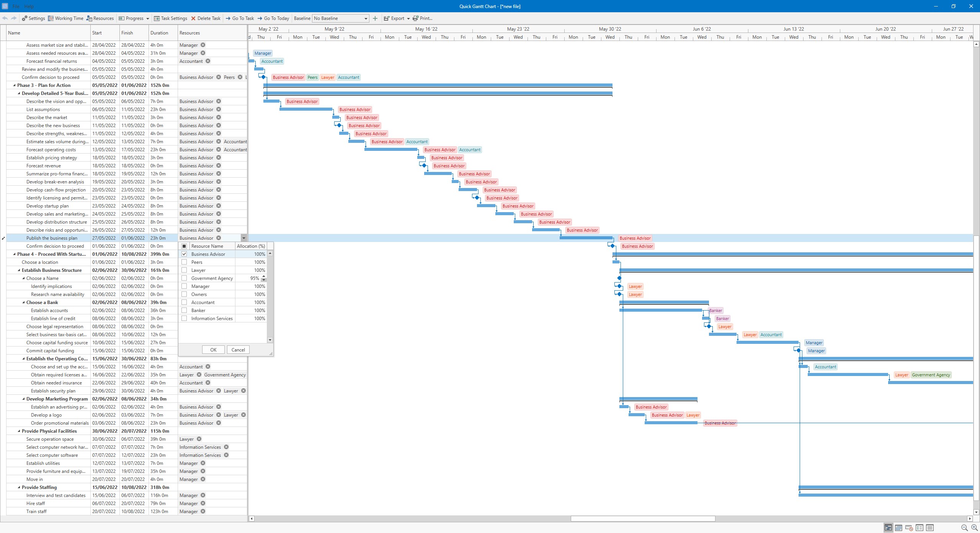Click the zoom out magnifier icon

(x=964, y=528)
